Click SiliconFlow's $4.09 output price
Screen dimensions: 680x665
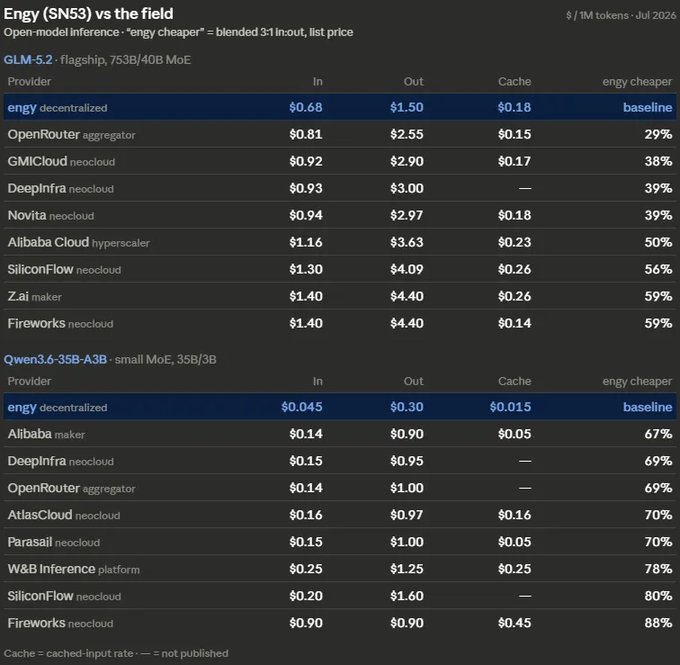pos(407,269)
